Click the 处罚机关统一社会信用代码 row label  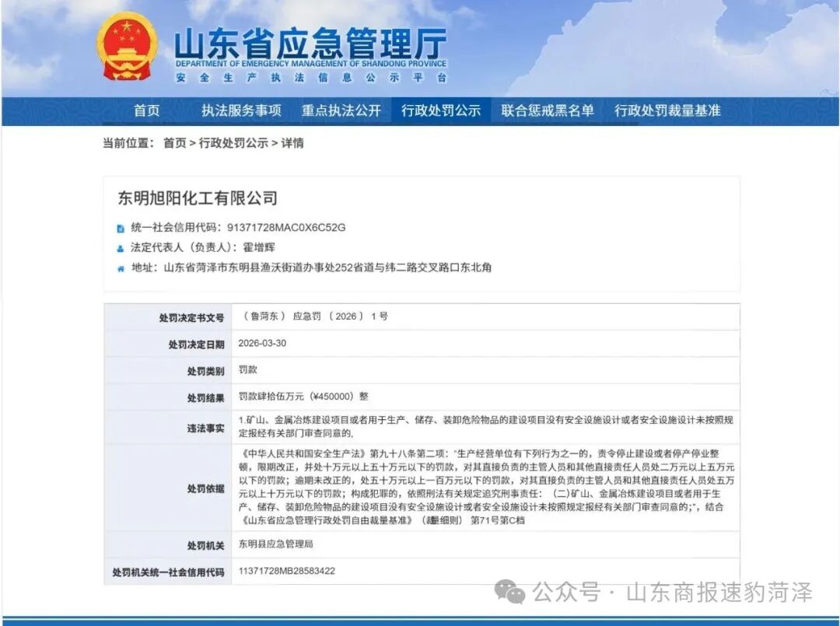click(168, 572)
